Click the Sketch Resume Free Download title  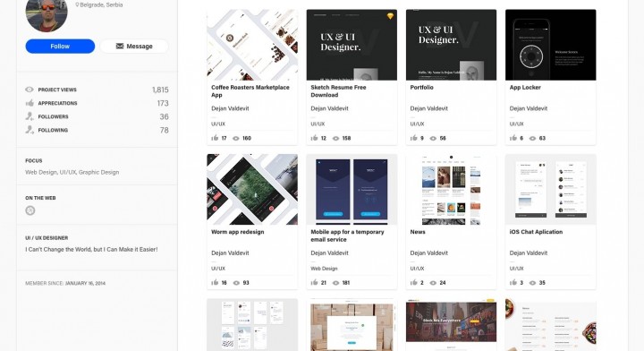click(338, 90)
